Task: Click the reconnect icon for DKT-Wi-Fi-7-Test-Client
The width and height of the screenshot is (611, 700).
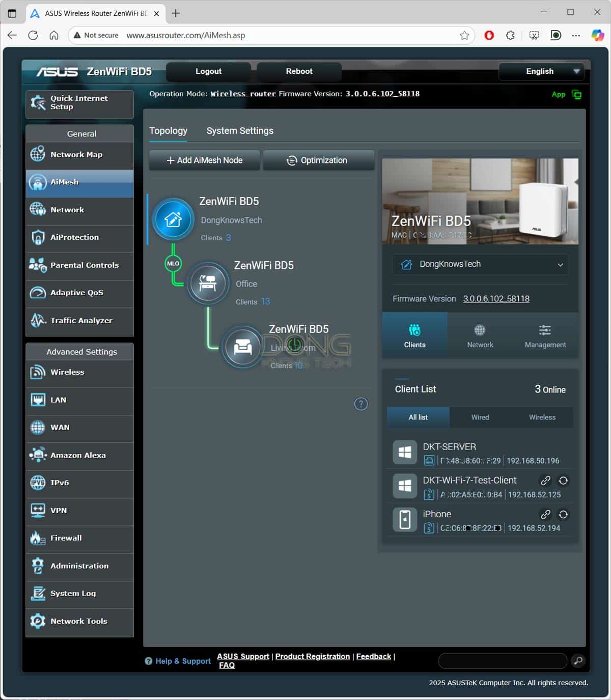Action: pyautogui.click(x=563, y=481)
